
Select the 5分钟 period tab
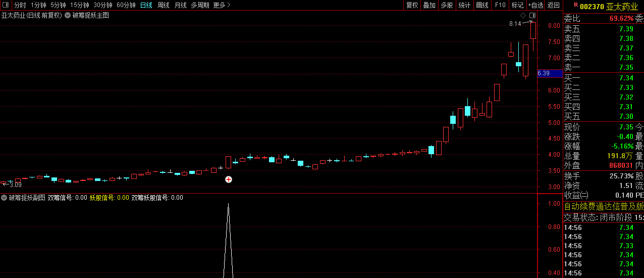[59, 5]
